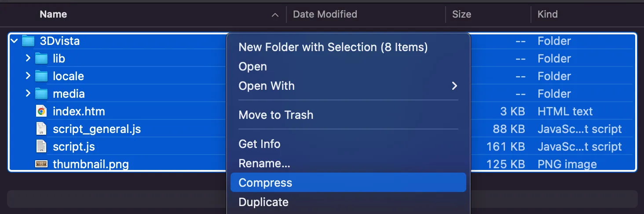Click New Folder with Selection (8 Items)
The height and width of the screenshot is (214, 644).
333,47
